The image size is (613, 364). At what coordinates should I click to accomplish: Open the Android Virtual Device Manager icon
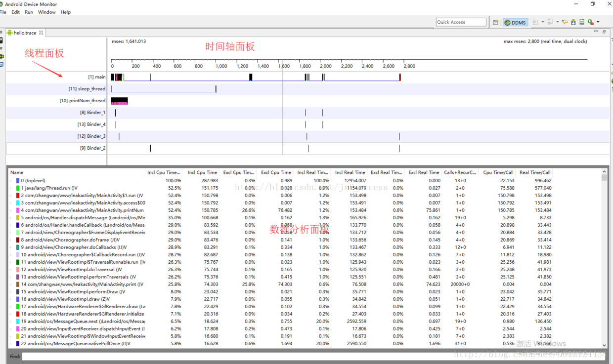click(582, 22)
